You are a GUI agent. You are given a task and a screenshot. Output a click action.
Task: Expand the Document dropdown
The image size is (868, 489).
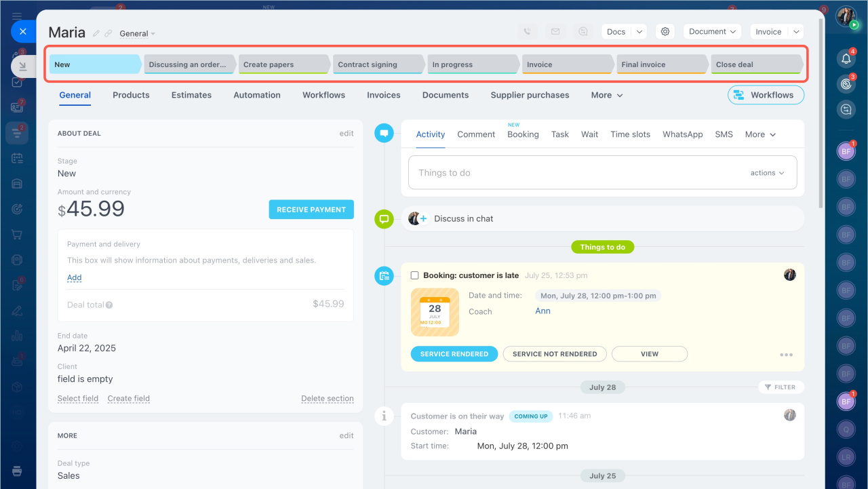point(712,31)
